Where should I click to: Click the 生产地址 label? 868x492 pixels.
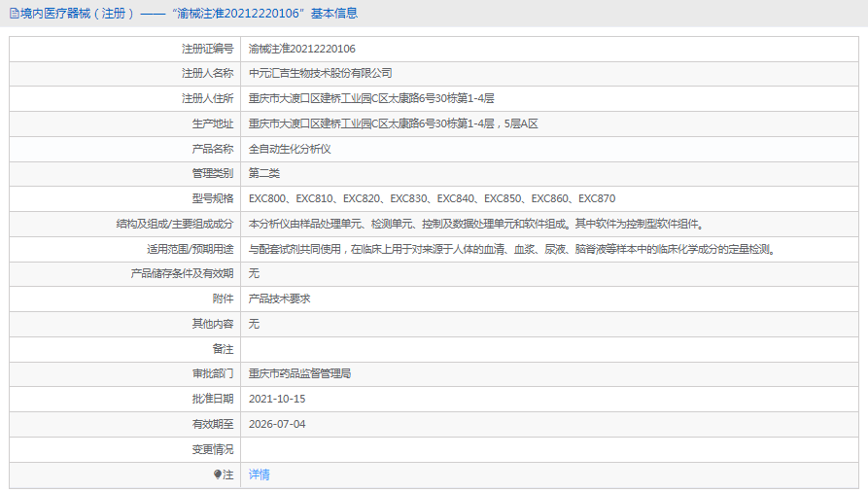tap(213, 123)
